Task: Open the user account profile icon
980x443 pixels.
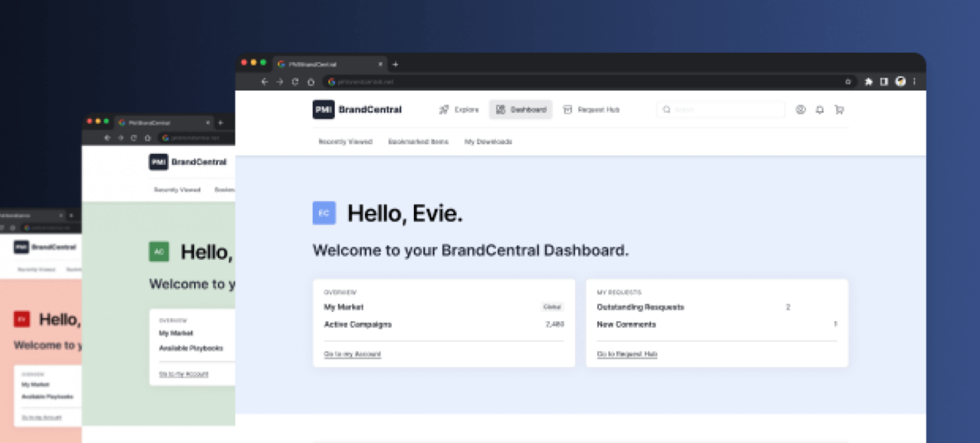Action: (x=801, y=110)
